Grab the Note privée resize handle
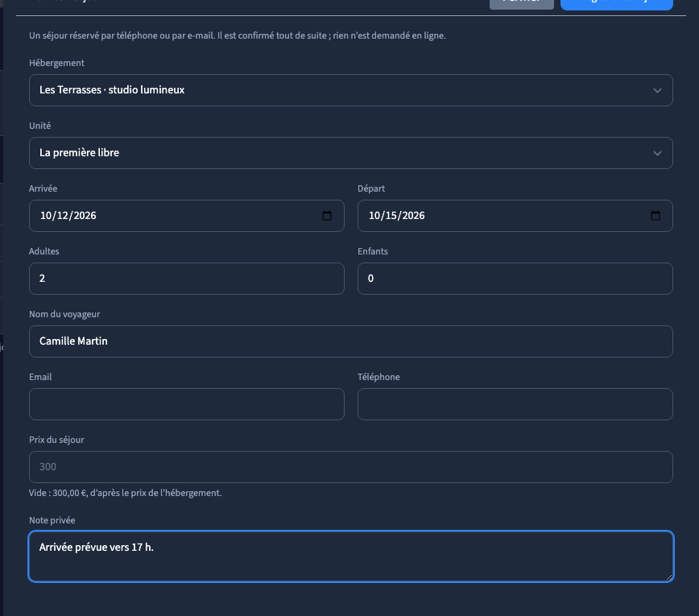 [x=668, y=577]
